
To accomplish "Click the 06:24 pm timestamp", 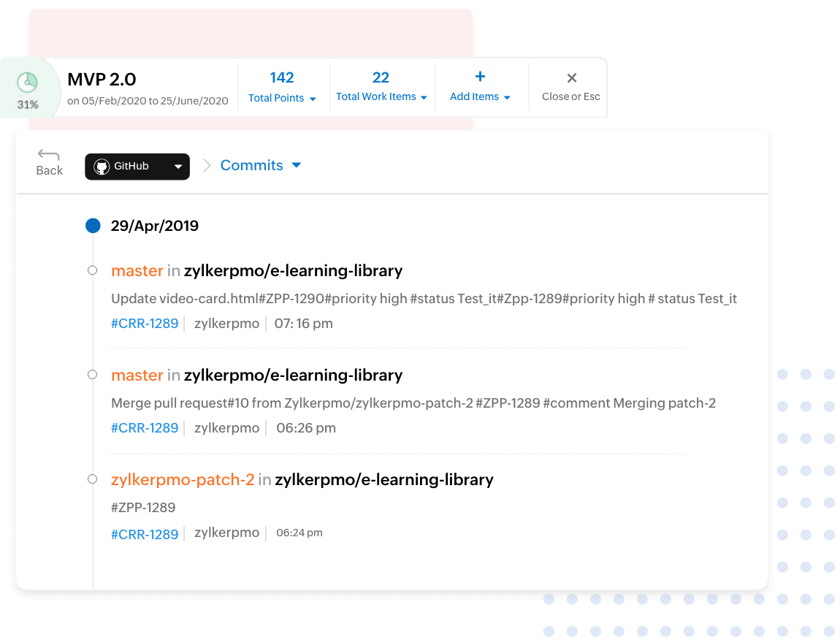I will [299, 533].
